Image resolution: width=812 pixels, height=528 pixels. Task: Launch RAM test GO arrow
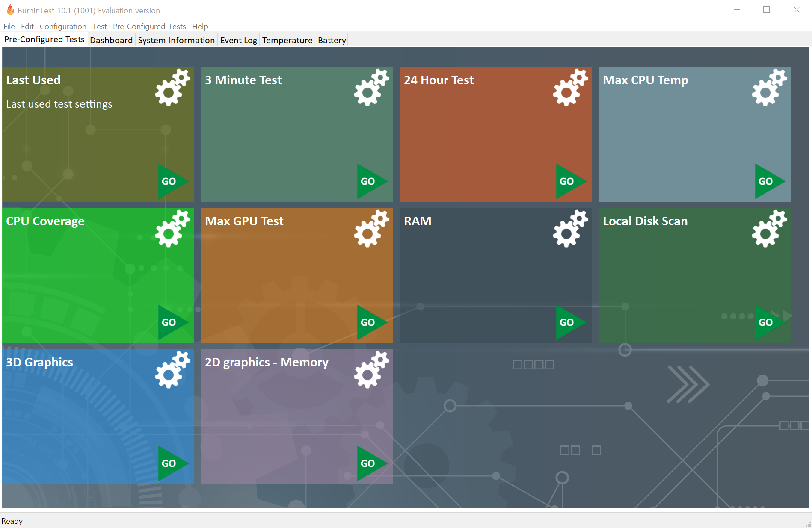(x=571, y=322)
